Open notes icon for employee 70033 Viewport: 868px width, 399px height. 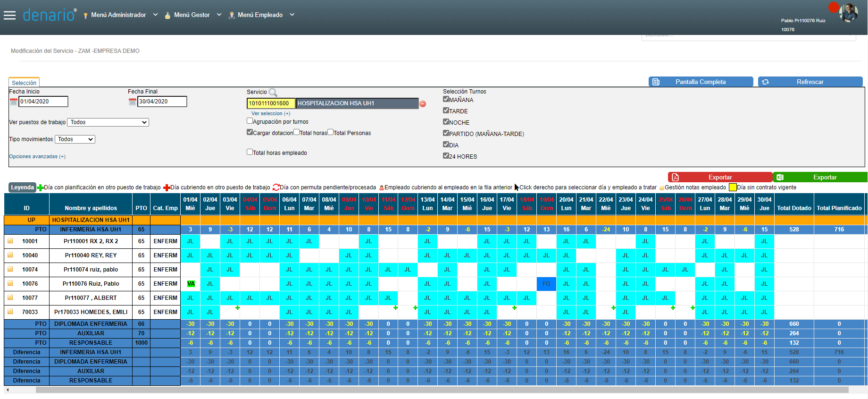10,312
